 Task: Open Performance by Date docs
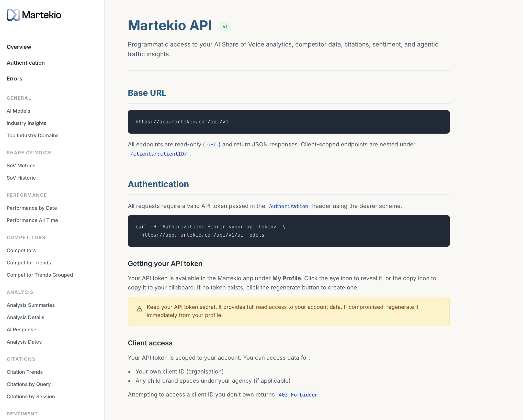32,208
